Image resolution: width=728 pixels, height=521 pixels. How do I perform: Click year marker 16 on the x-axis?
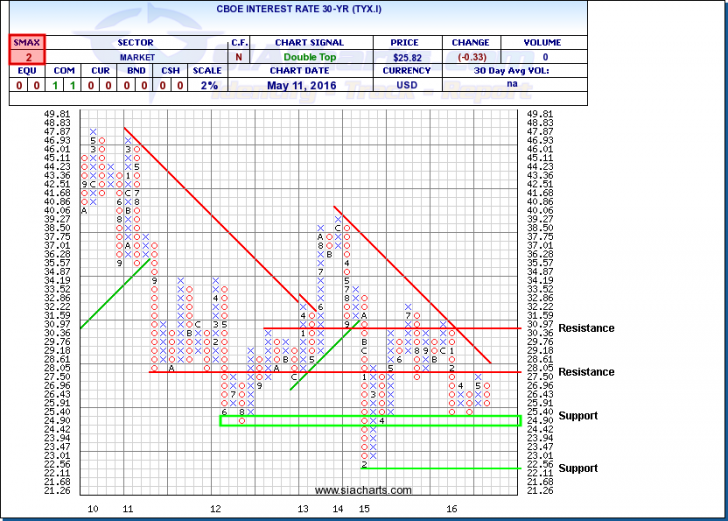coord(452,509)
